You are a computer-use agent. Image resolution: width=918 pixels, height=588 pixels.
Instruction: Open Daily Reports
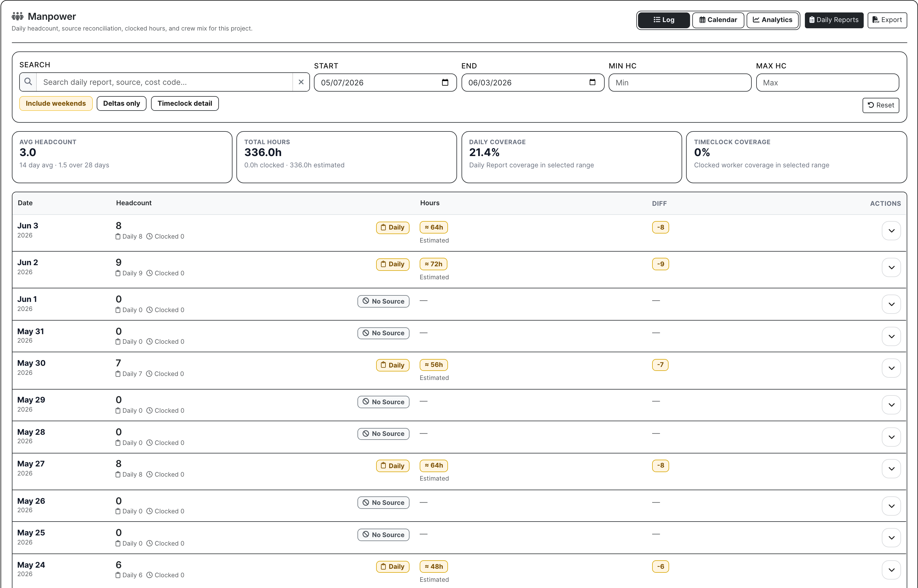[834, 20]
